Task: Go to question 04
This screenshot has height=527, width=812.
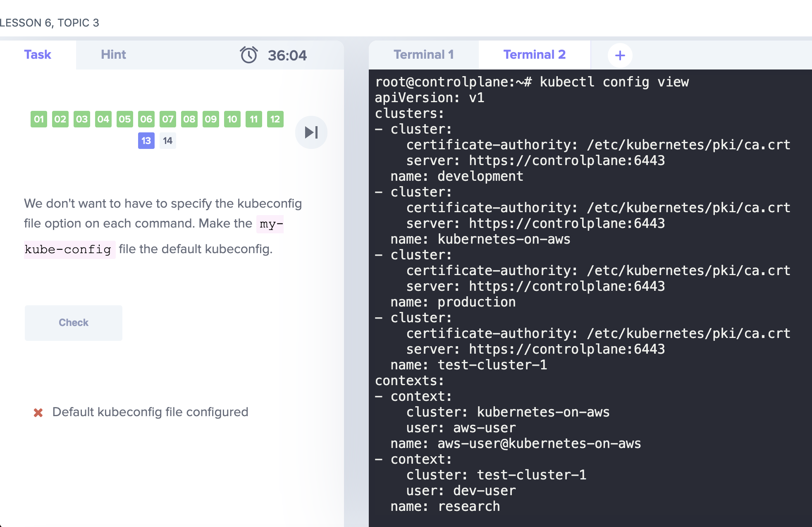Action: click(x=103, y=119)
